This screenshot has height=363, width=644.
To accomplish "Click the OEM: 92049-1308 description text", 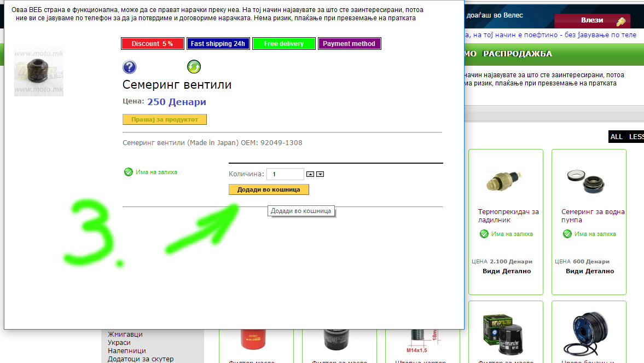I will click(x=271, y=143).
